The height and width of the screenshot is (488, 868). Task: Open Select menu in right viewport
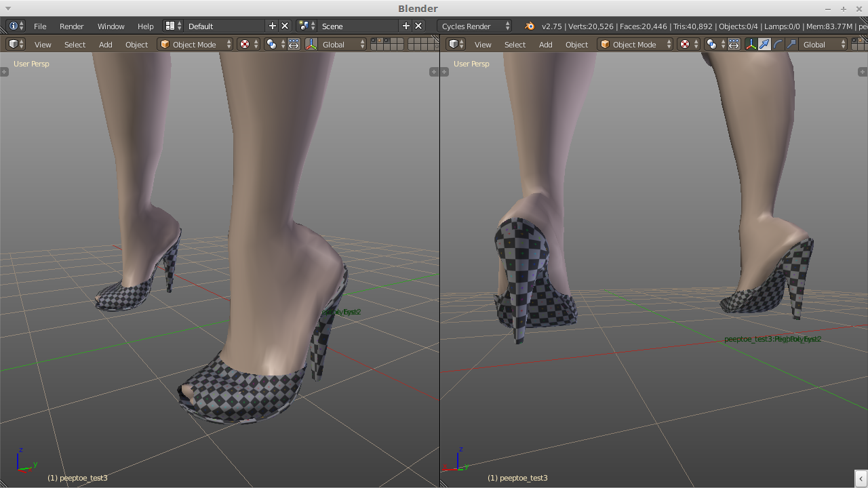[515, 44]
